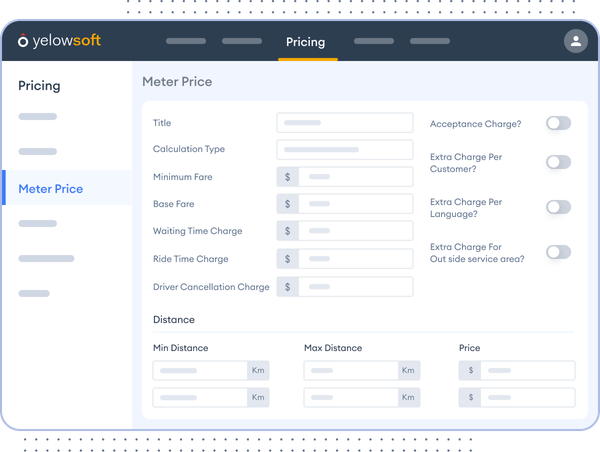Turn on Extra Charge Per Language

(558, 207)
